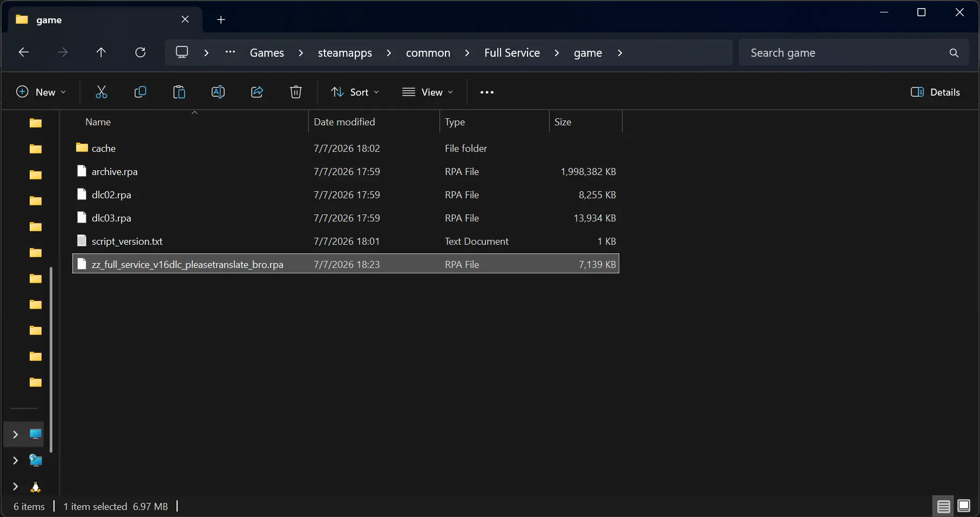Click the Share icon in toolbar

(257, 92)
